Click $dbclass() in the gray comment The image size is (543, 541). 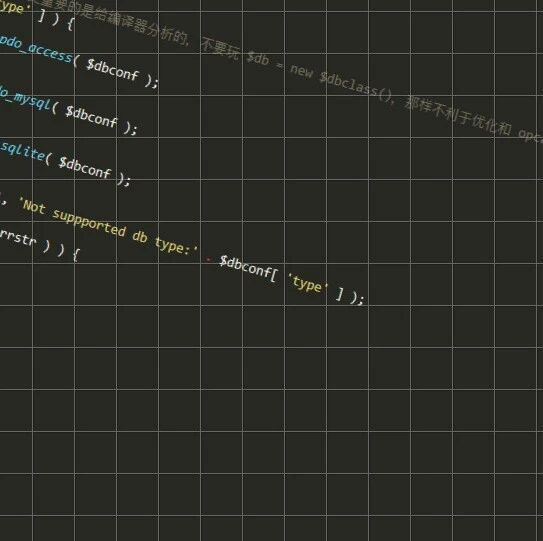click(355, 85)
